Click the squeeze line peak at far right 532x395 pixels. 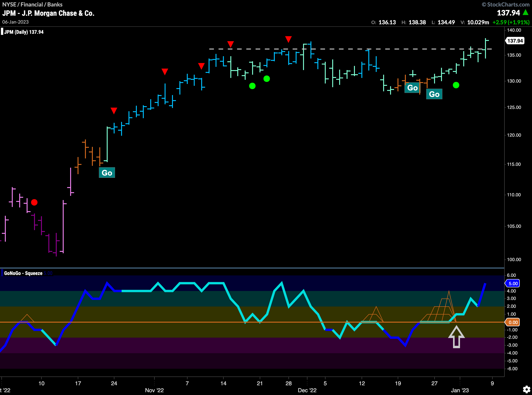[485, 284]
